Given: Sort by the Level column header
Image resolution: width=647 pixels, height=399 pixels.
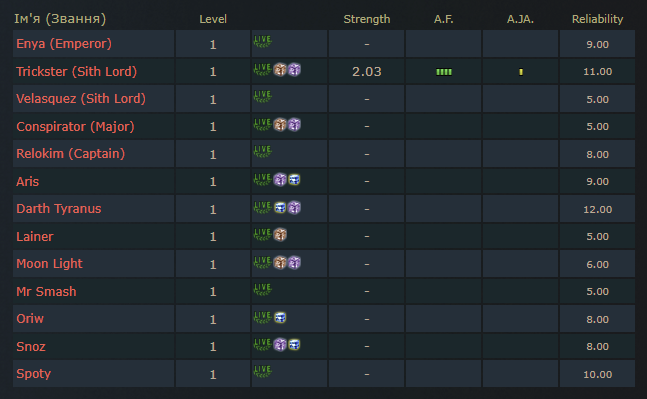Looking at the screenshot, I should [213, 19].
